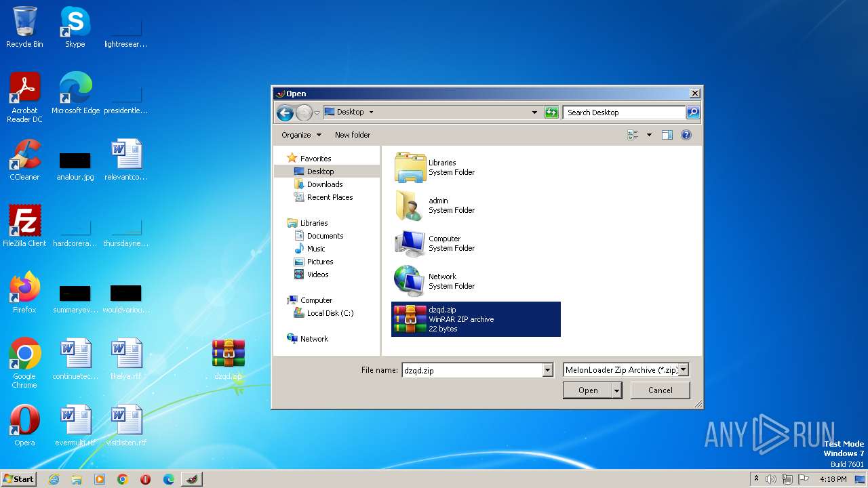Select likelya.rtf desktop file
The image size is (868, 488).
pos(126,359)
